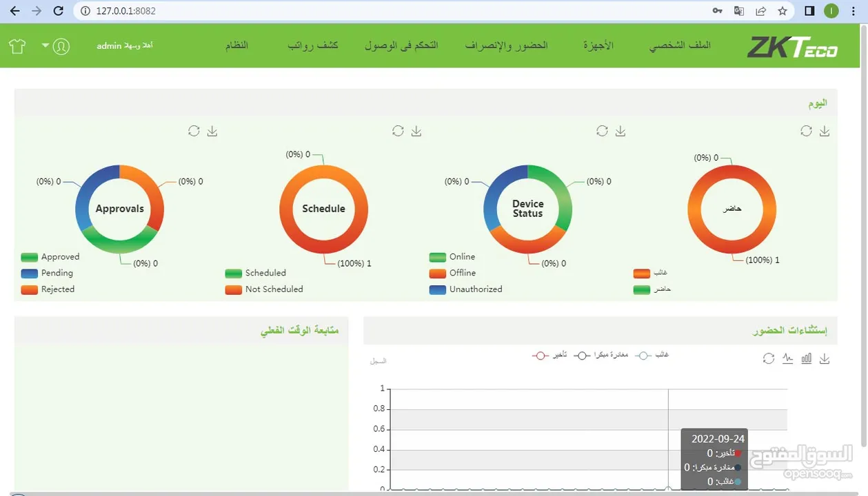This screenshot has height=496, width=868.
Task: Toggle the تأخير series in exceptions legend
Action: [x=549, y=355]
